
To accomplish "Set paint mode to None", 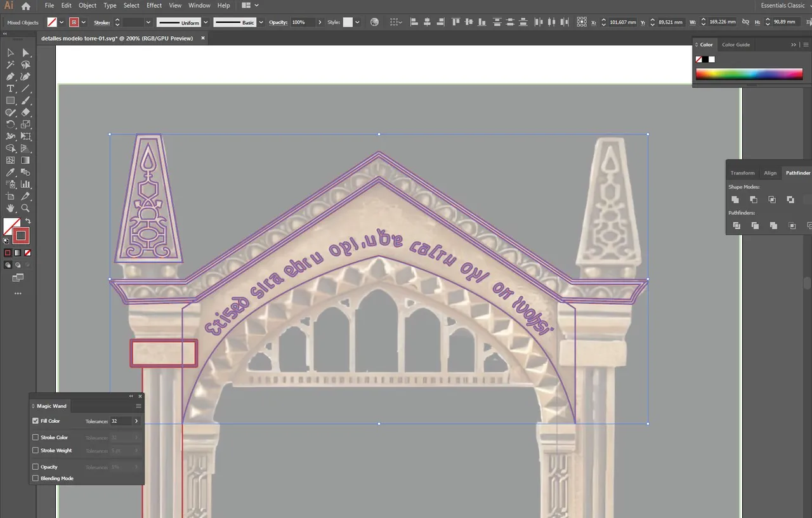I will coord(27,253).
